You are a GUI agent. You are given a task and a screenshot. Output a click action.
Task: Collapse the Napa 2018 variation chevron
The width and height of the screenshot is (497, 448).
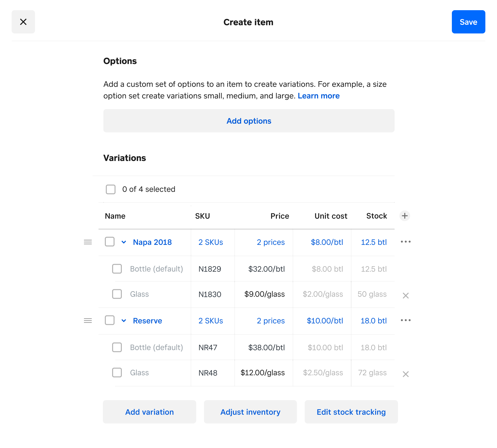[x=124, y=242]
